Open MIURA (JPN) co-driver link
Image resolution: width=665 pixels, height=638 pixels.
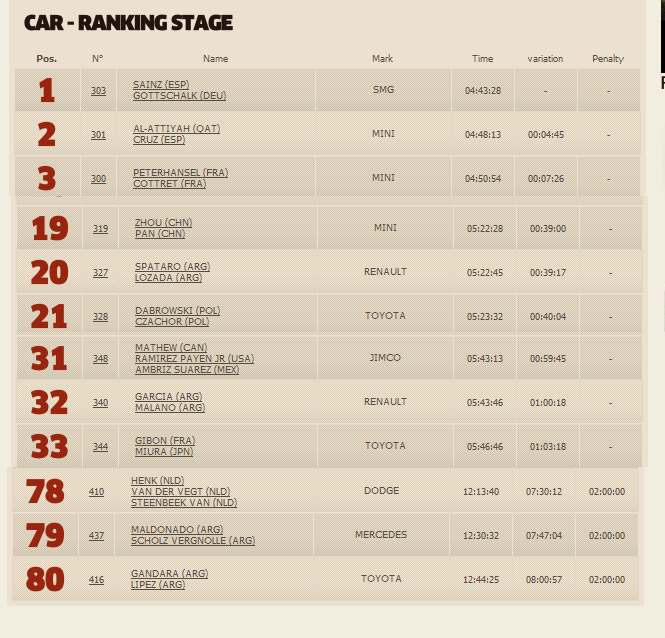[x=164, y=452]
